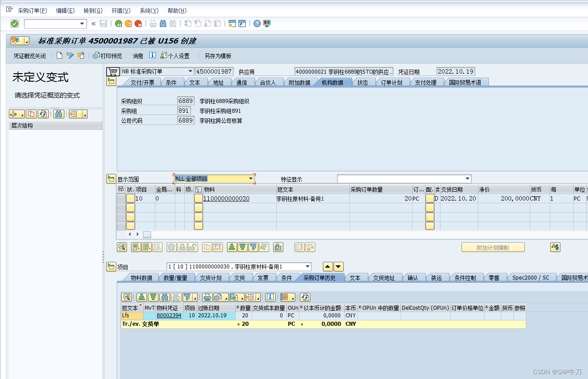Click the orange Exit icon
Viewport: 588px width, 379px height.
point(128,24)
